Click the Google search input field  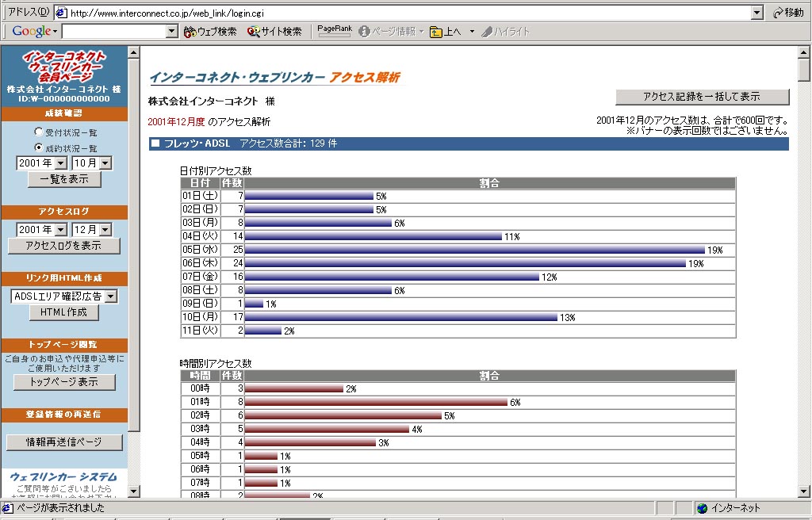(114, 32)
